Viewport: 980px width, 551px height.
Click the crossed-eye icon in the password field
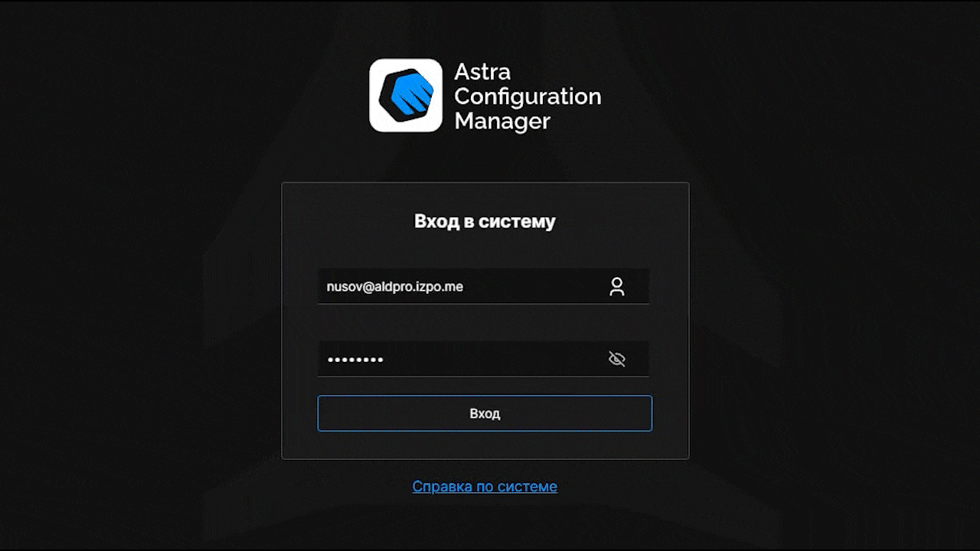[617, 358]
